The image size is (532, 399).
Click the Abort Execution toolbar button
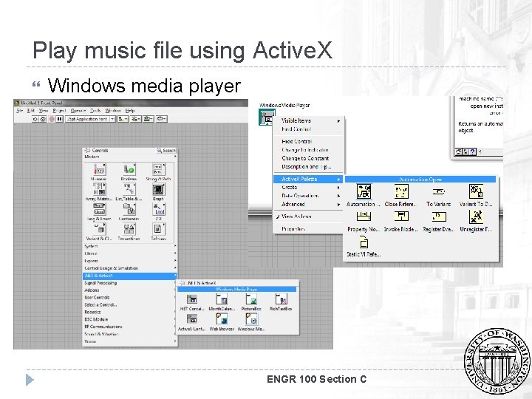pyautogui.click(x=52, y=119)
